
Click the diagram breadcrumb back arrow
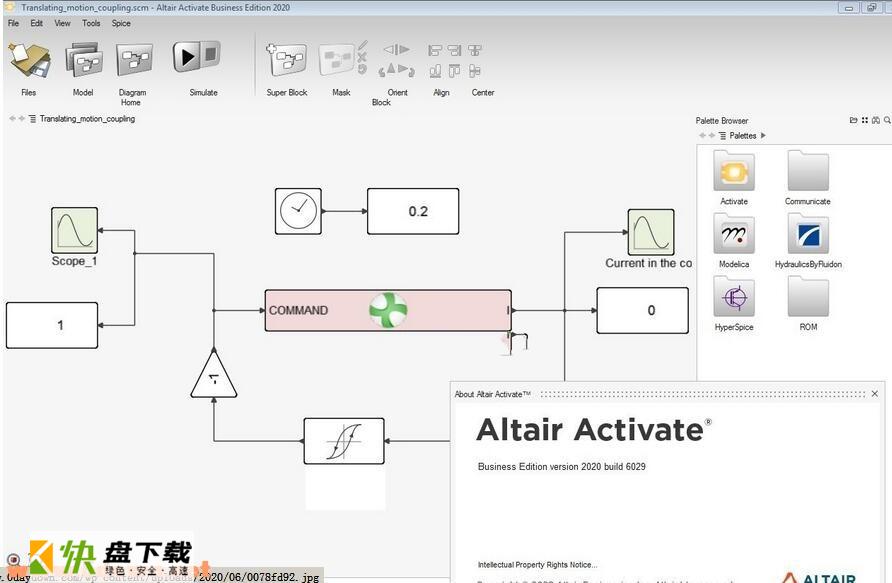(12, 119)
